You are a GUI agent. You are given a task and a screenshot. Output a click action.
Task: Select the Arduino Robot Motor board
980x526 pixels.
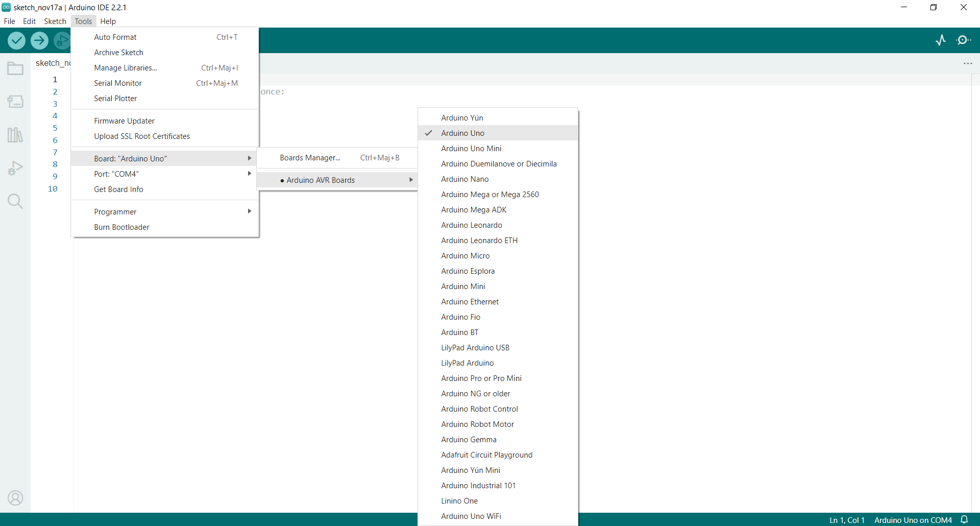[498, 424]
